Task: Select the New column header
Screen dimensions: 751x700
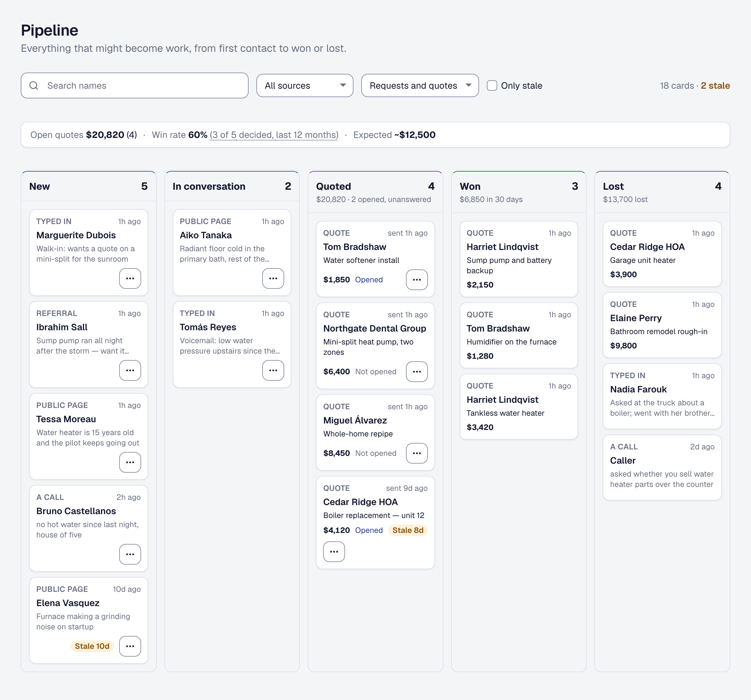Action: [x=88, y=186]
